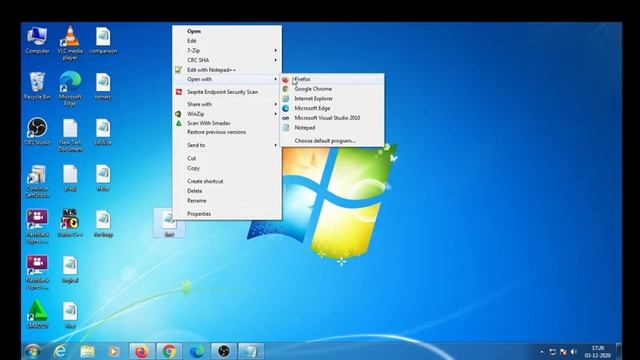Show hidden system tray icons
Viewport: 640px width, 360px height.
coord(542,351)
